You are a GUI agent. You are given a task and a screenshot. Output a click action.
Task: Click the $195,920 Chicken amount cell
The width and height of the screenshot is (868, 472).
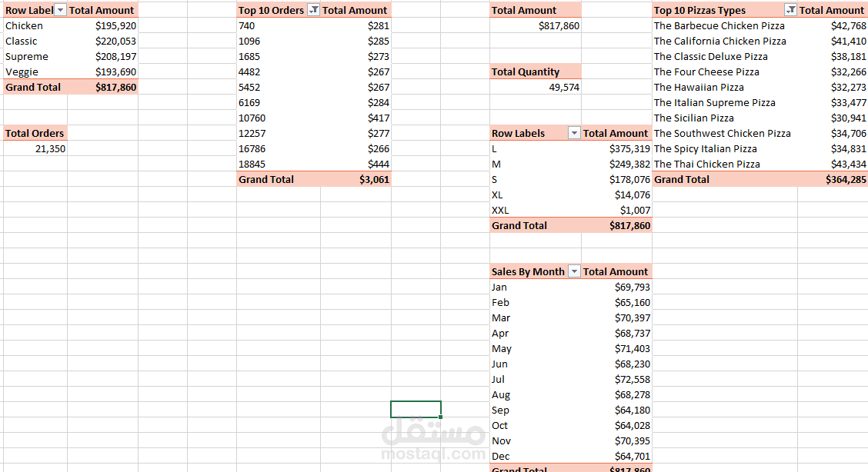coord(103,25)
